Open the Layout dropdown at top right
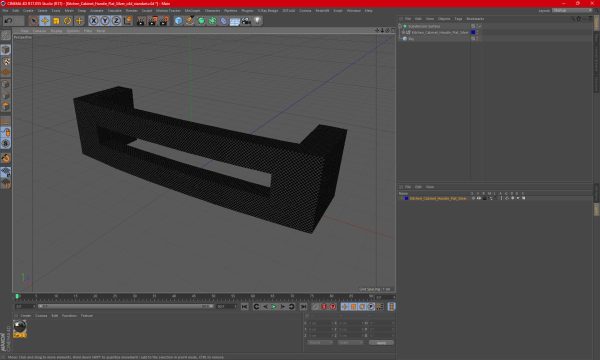 572,11
